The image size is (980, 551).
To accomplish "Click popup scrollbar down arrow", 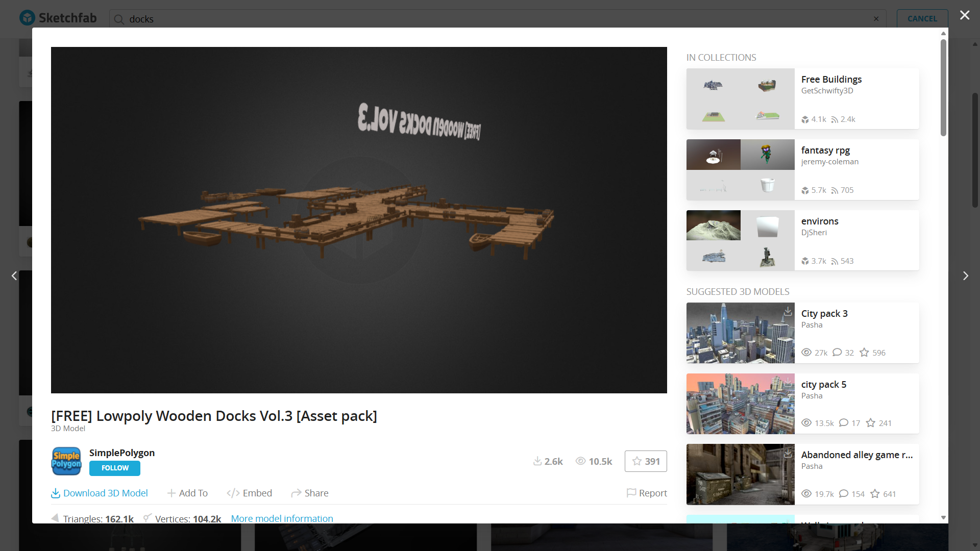I will tap(943, 518).
